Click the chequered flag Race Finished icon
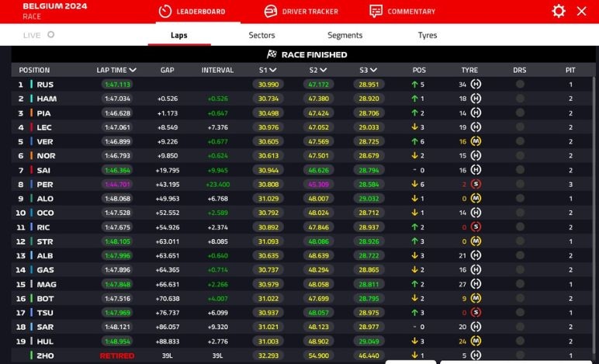 click(272, 54)
